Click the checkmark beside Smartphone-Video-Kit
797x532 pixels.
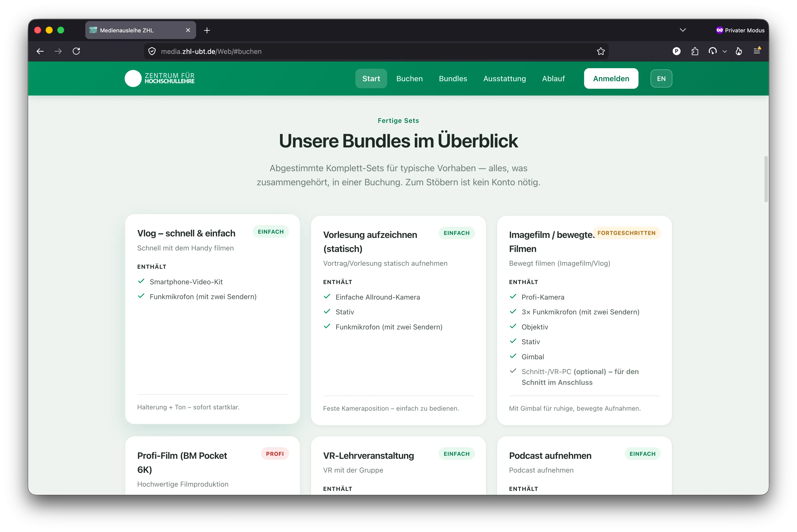point(141,281)
